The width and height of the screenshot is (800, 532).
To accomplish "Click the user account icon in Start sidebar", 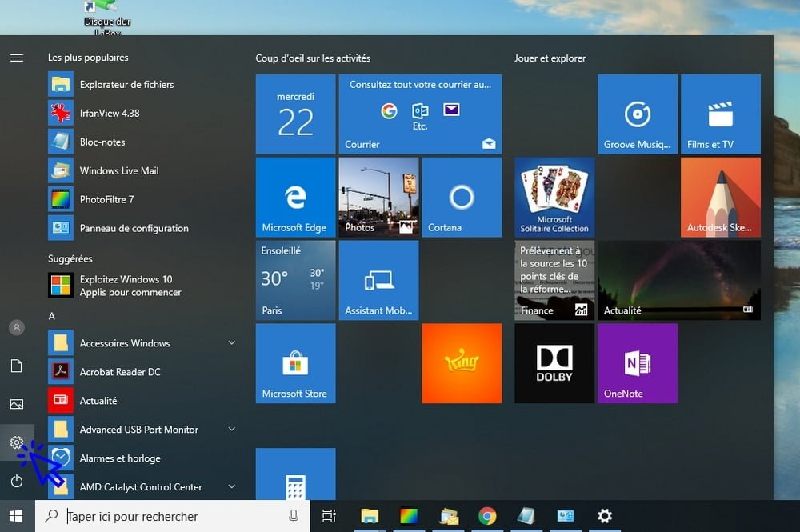I will tap(17, 327).
